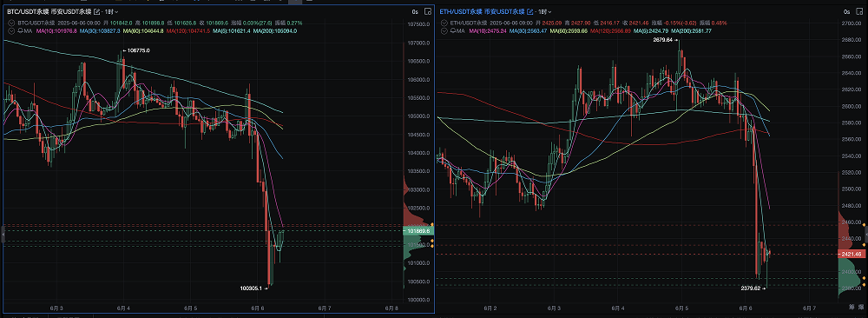Select the MA(5) value on ETH chart

pos(651,31)
